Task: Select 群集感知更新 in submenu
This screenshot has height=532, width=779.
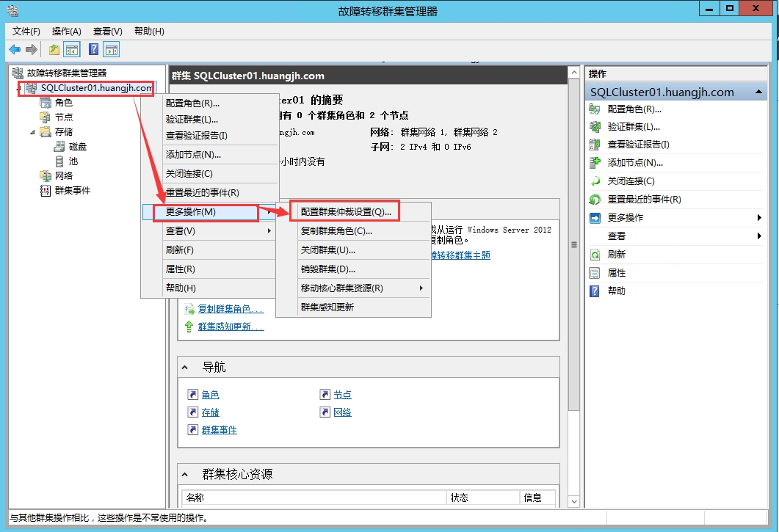Action: click(x=353, y=307)
